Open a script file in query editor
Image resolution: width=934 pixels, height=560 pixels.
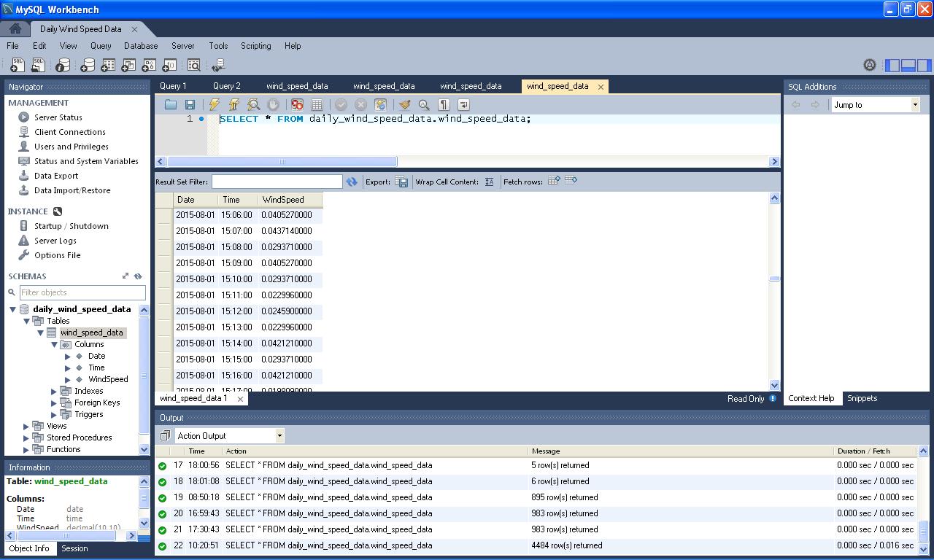point(171,104)
